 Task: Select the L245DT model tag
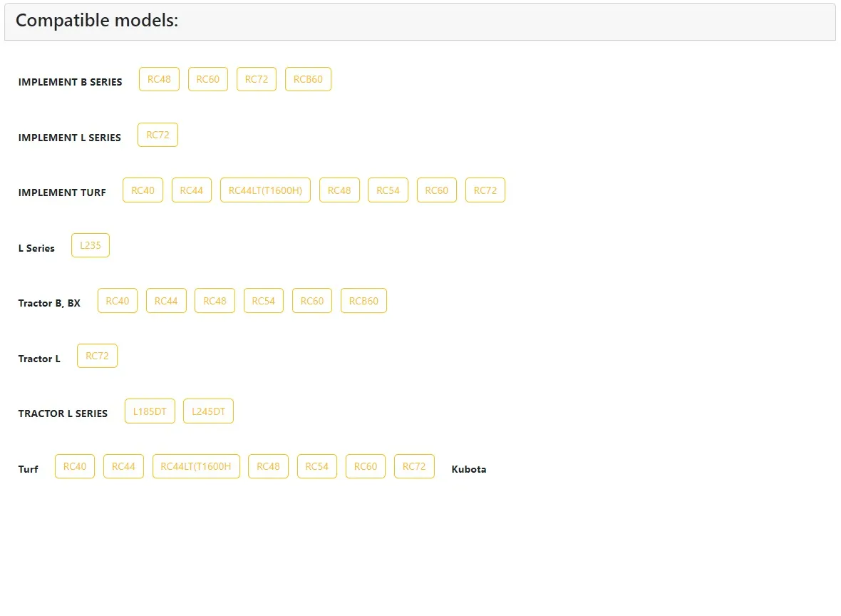pyautogui.click(x=208, y=411)
